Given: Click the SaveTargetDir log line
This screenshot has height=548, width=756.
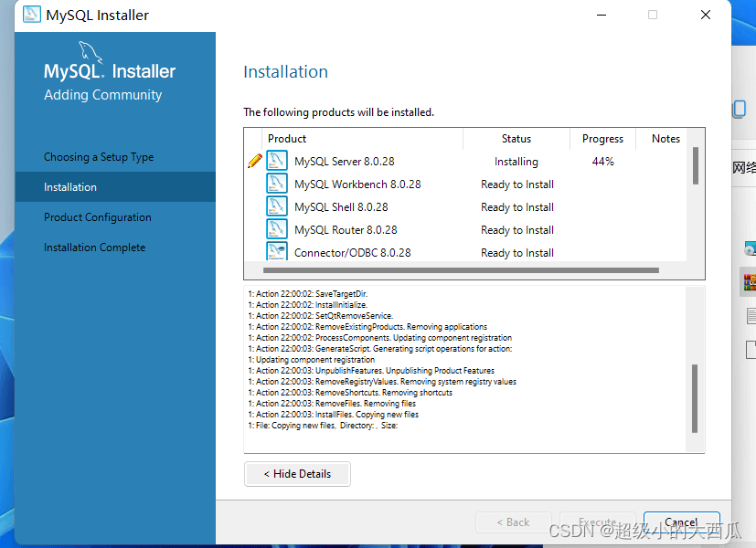Looking at the screenshot, I should (307, 294).
